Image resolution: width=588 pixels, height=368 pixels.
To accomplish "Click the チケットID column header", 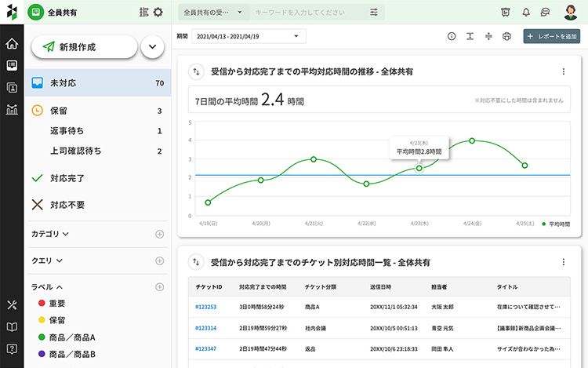I will [209, 287].
